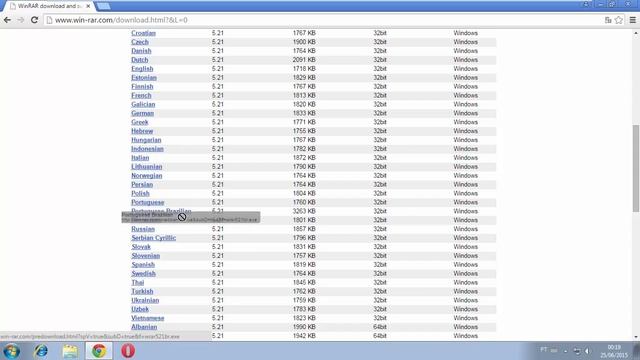
Task: Click the 1990 KB size value
Action: (304, 327)
